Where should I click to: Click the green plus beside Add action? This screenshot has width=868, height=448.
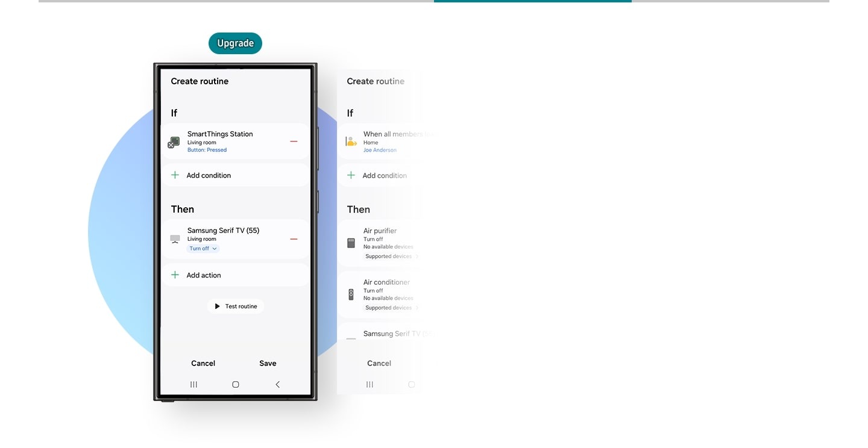click(x=175, y=275)
